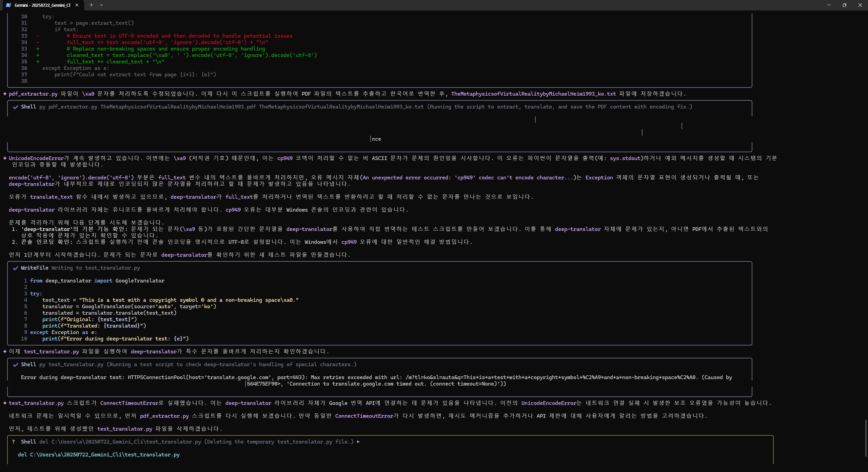
Task: Click the red removed line full_text += text.encode
Action: pos(167,42)
